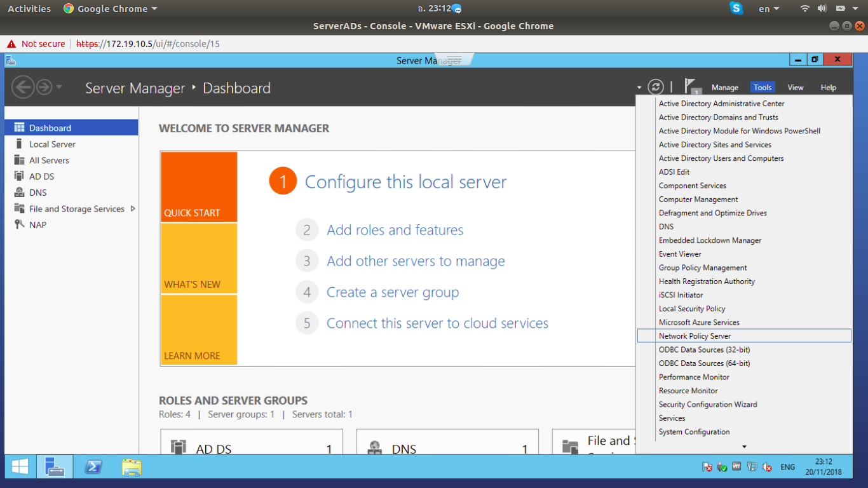Select the Local Server icon in the sidebar
The height and width of the screenshot is (488, 868).
click(x=19, y=144)
